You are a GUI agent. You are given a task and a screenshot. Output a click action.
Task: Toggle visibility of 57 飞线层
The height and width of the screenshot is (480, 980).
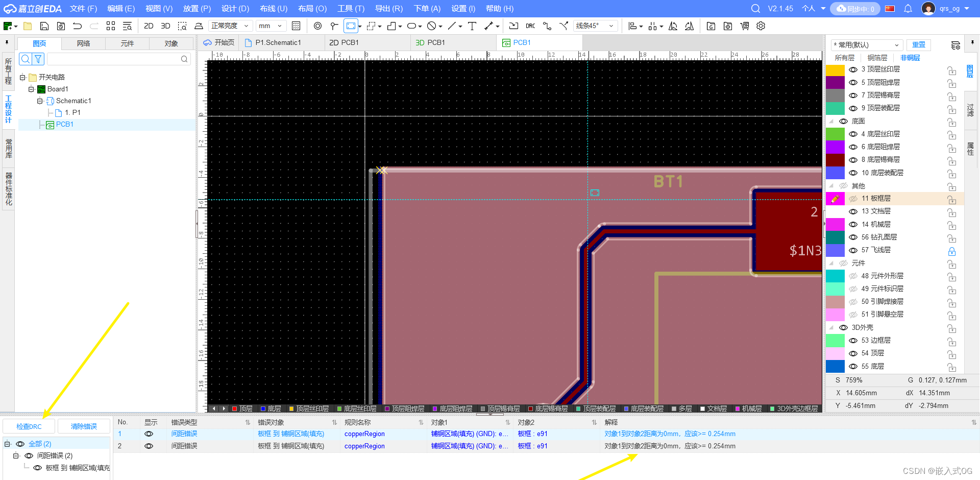(x=853, y=250)
